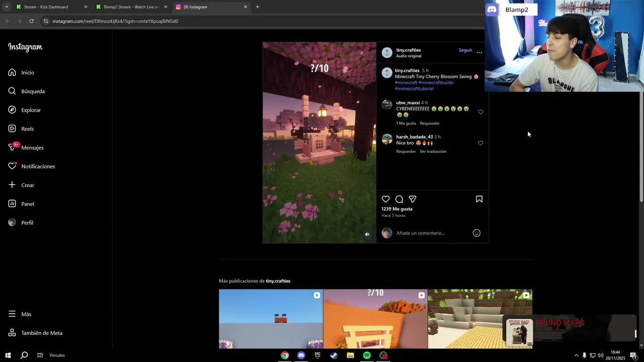
Task: Follow tiny.crafties with Seguir
Action: [x=465, y=50]
